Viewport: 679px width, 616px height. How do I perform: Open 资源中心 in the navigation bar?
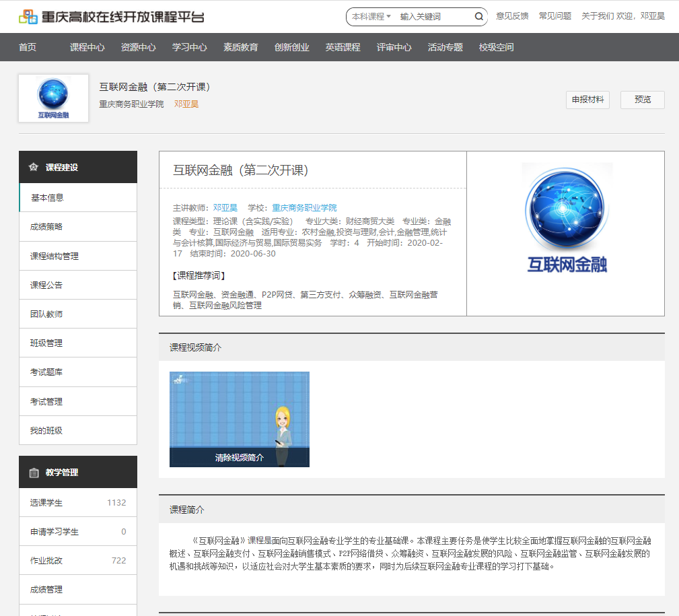139,47
